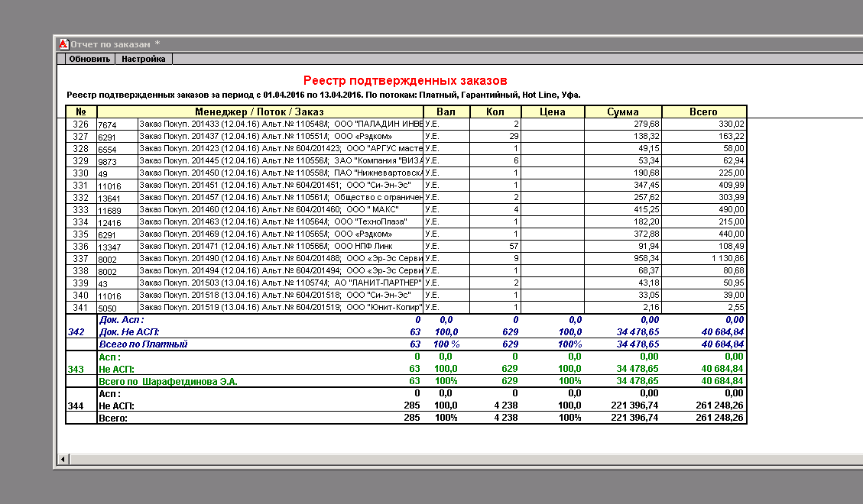
Task: Click the Кол column header
Action: 495,111
